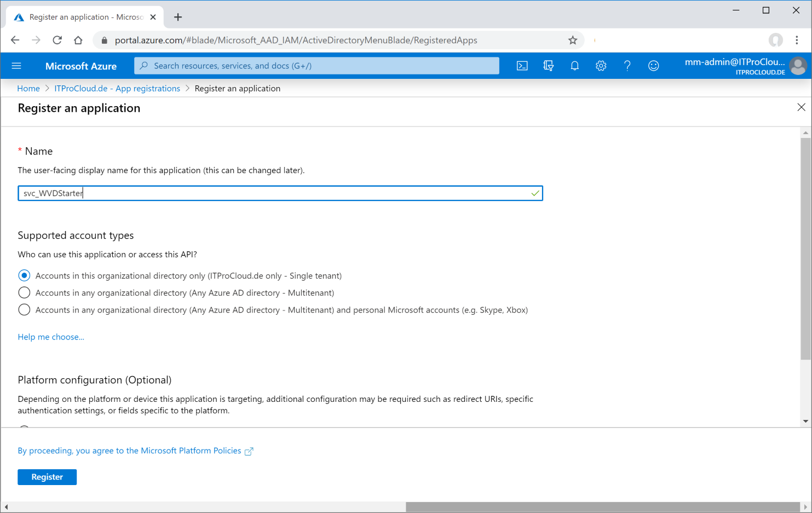Image resolution: width=812 pixels, height=513 pixels.
Task: Navigate to ITProCloud.de App registrations breadcrumb
Action: [117, 88]
